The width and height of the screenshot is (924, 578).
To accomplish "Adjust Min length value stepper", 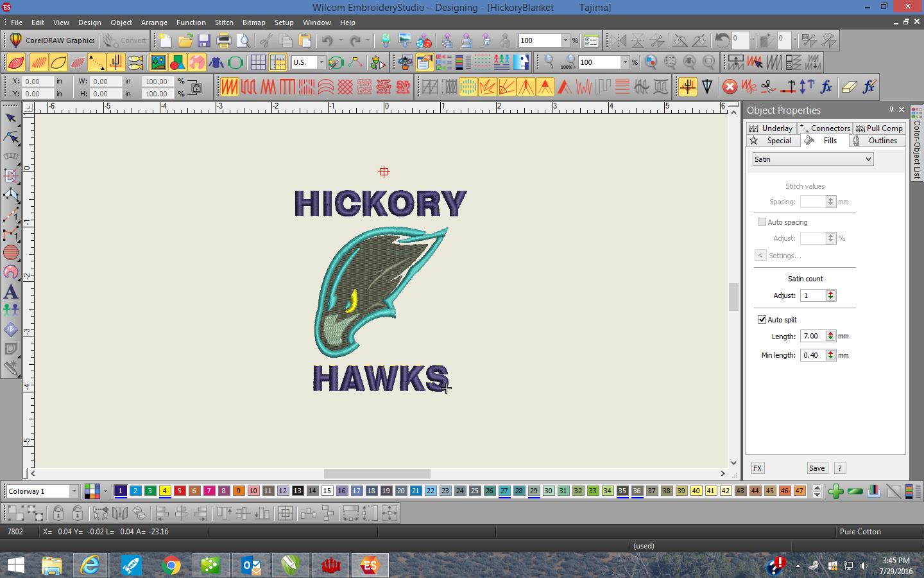I will [830, 355].
